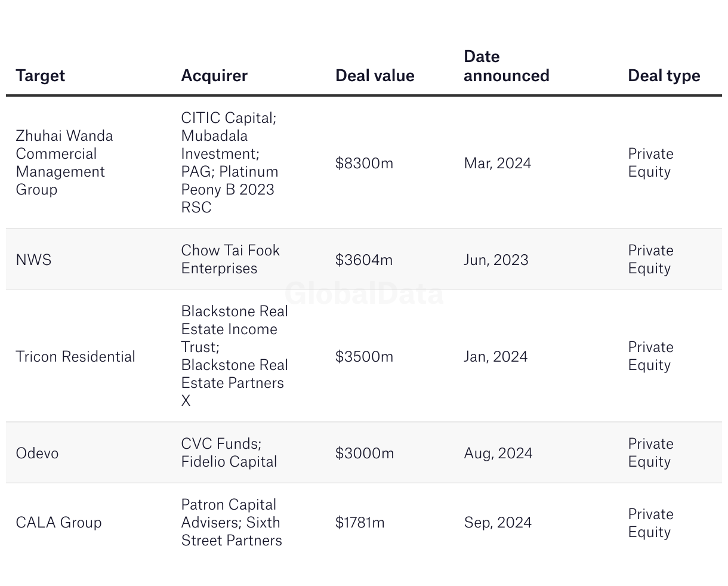Click the Acquirer column header

(x=214, y=76)
